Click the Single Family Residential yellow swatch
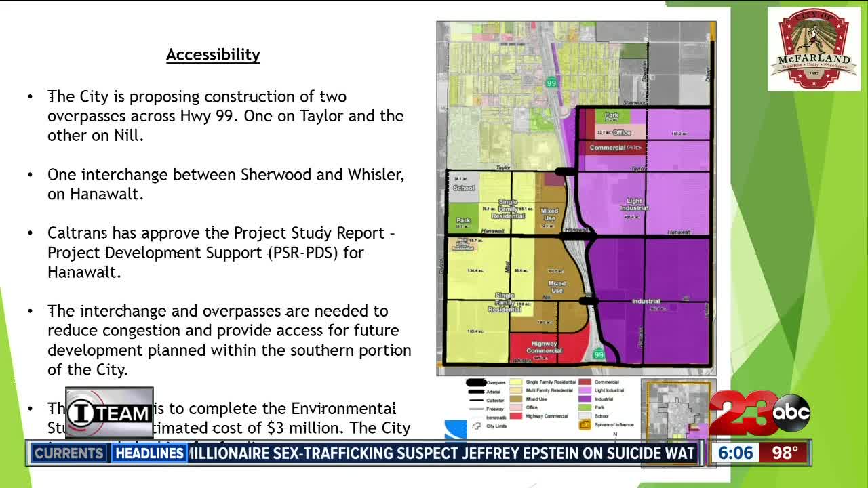868x488 pixels. (x=516, y=382)
